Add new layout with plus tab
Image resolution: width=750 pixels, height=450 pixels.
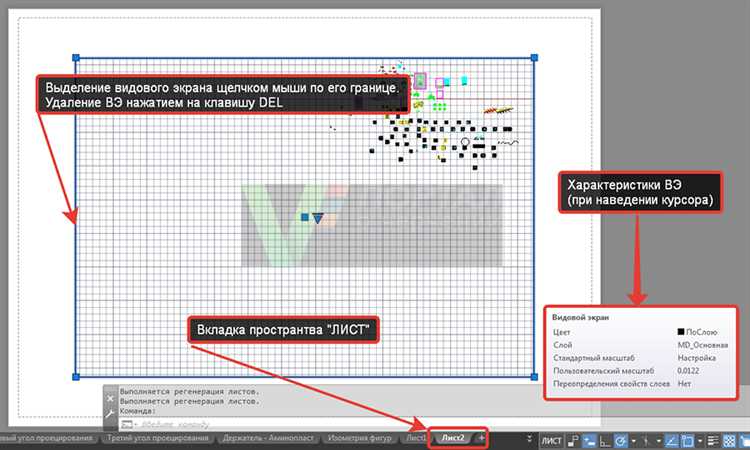pyautogui.click(x=482, y=438)
